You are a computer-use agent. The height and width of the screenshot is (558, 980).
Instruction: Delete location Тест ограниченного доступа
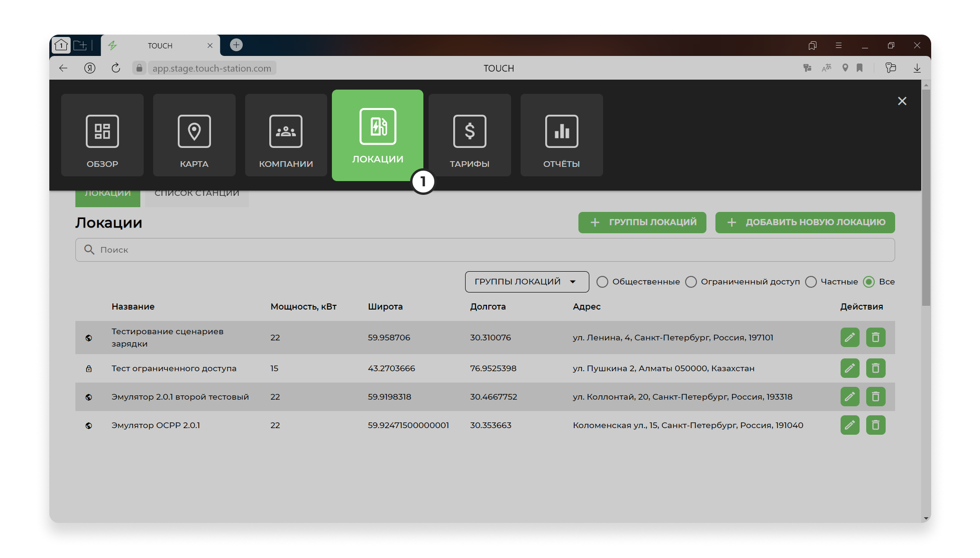pyautogui.click(x=875, y=368)
